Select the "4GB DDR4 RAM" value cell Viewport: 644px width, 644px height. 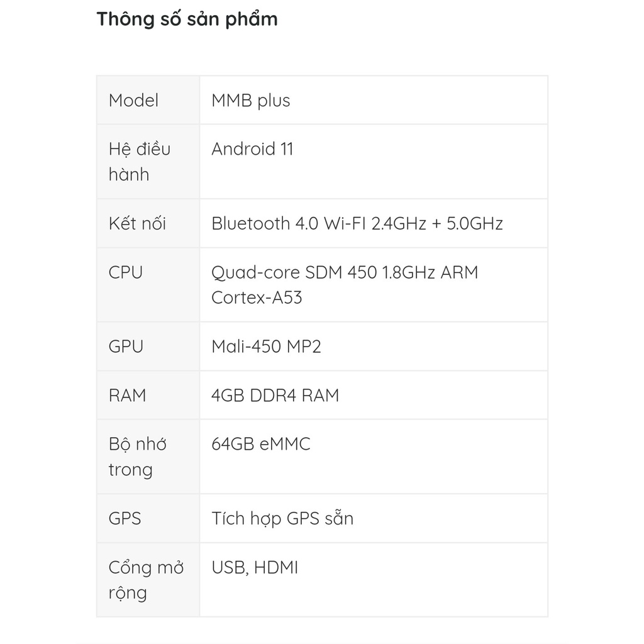275,396
